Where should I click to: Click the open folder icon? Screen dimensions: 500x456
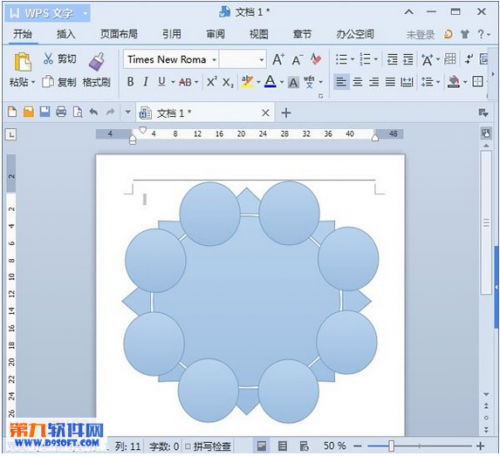tap(29, 112)
